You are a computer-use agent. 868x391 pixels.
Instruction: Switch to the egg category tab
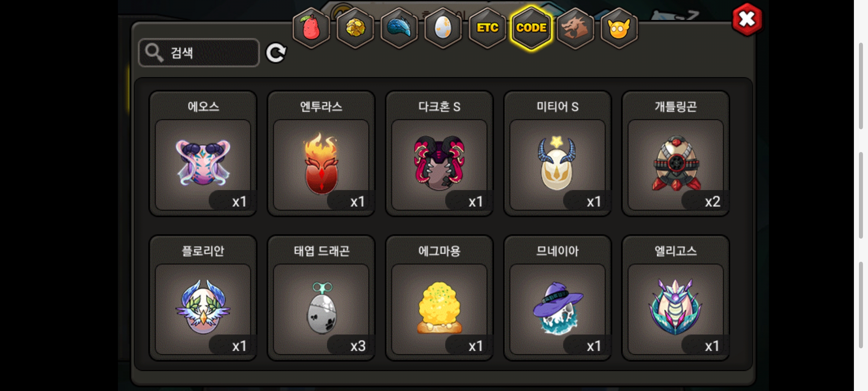pos(443,28)
